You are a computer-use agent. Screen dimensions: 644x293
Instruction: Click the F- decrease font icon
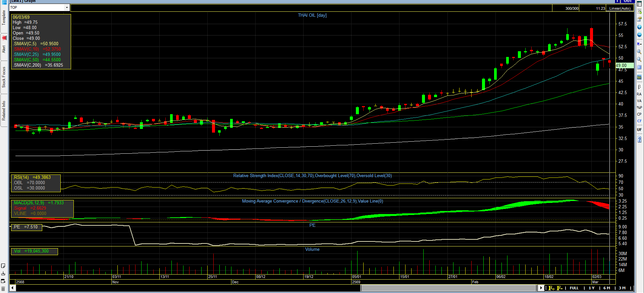click(x=559, y=288)
